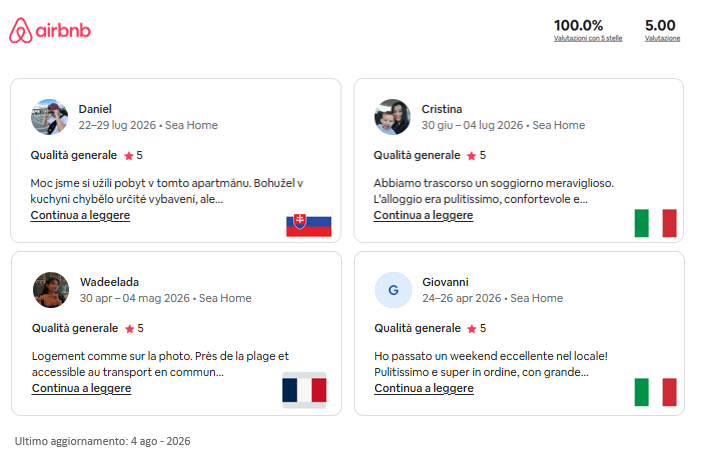Click the star icon in Giovanni's rating

(x=472, y=329)
